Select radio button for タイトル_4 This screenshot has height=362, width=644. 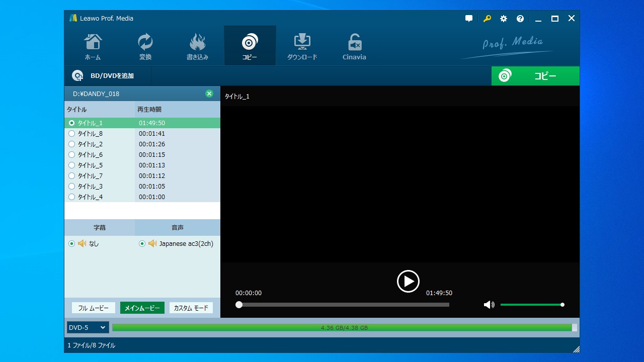click(x=71, y=197)
